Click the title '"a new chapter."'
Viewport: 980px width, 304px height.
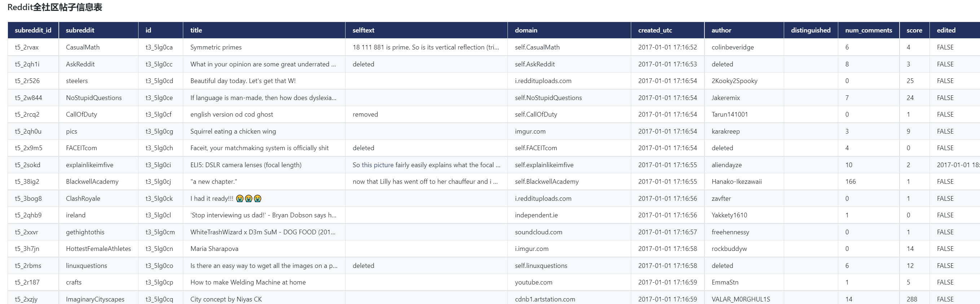coord(214,182)
